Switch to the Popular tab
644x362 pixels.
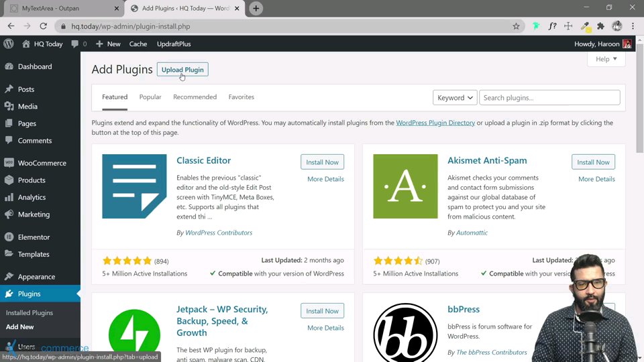coord(150,97)
